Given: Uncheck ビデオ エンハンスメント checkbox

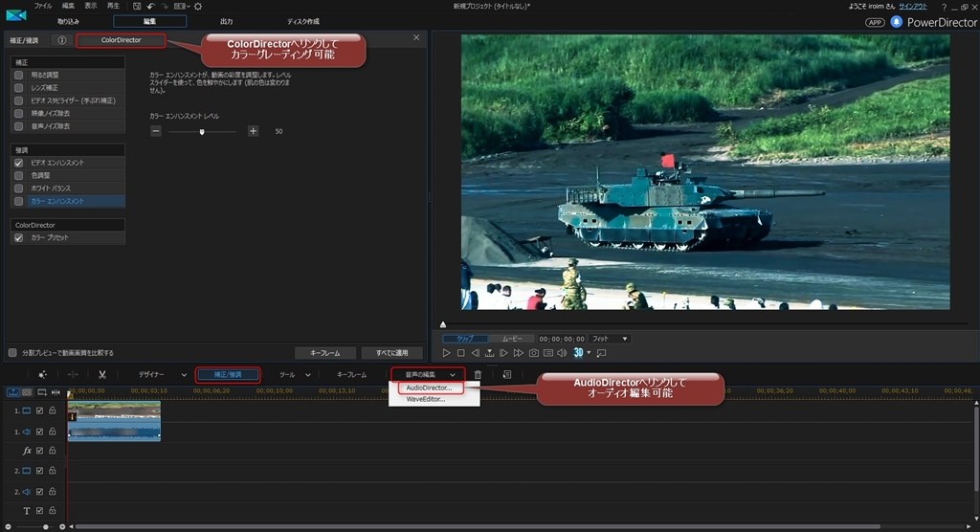Looking at the screenshot, I should click(x=19, y=163).
